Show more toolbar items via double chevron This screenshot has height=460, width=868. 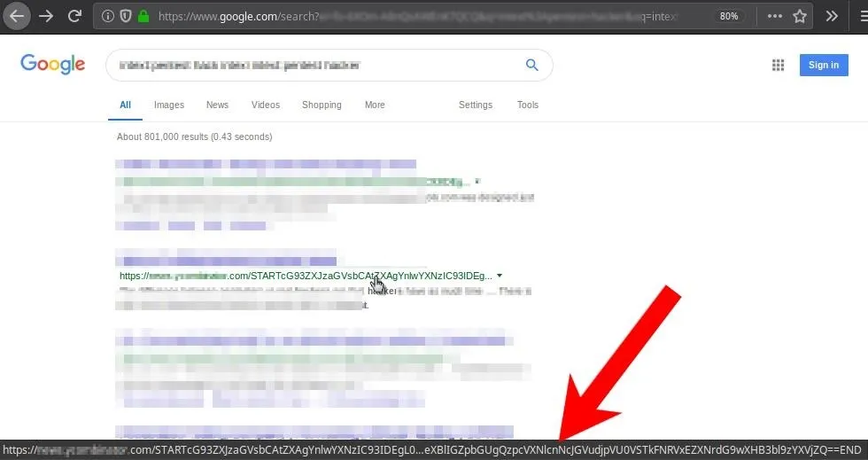click(x=832, y=16)
